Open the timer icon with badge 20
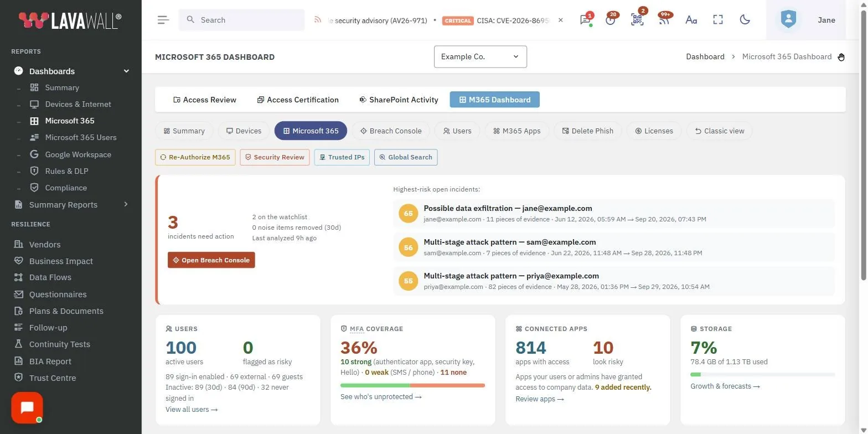868x434 pixels. pyautogui.click(x=611, y=20)
